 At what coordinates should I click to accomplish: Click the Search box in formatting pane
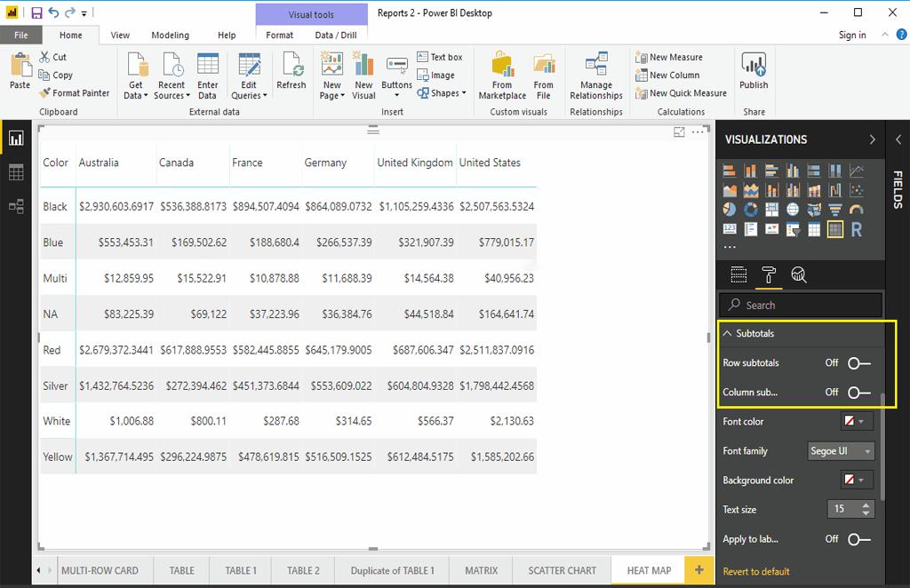(801, 306)
